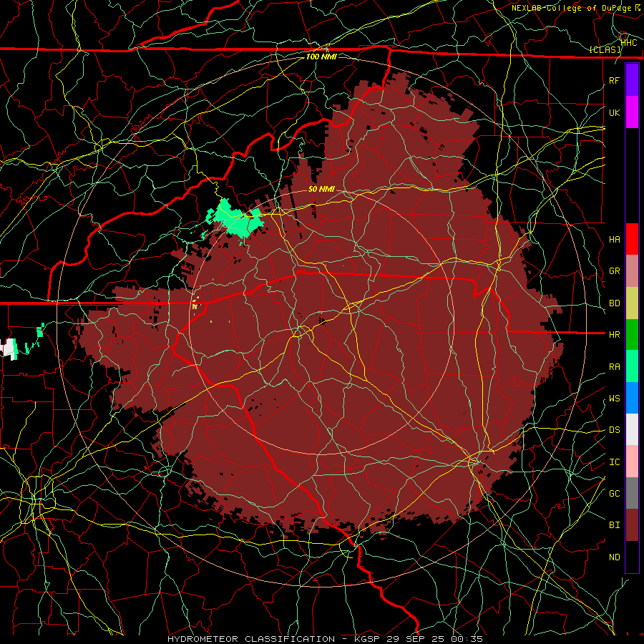Click the [CLAS] units label

[605, 49]
